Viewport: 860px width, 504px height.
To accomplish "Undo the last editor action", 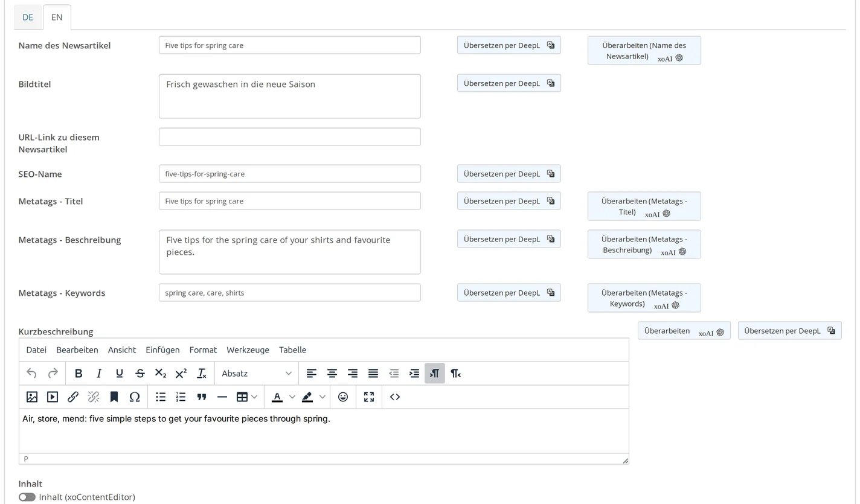I will tap(32, 374).
